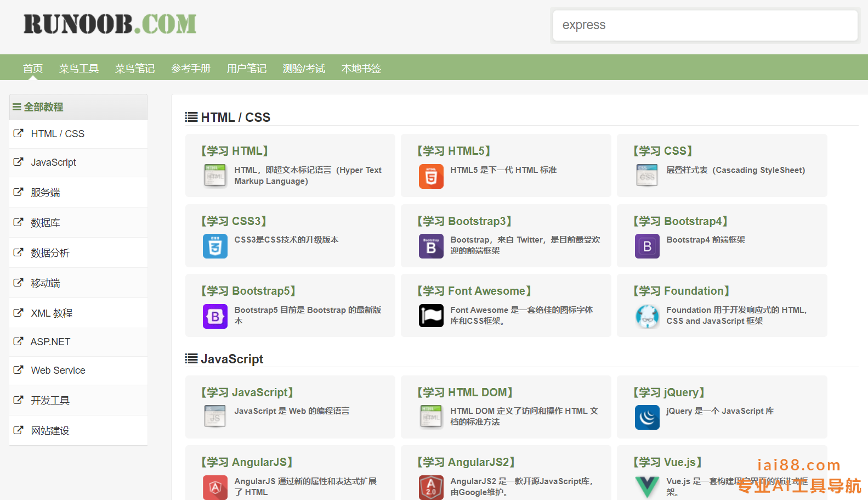Open 【学习 JavaScript】 tutorial link

(247, 392)
